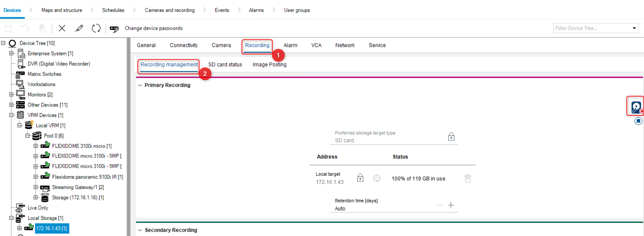Click the recording disk icon at right
The height and width of the screenshot is (236, 644).
click(x=636, y=107)
